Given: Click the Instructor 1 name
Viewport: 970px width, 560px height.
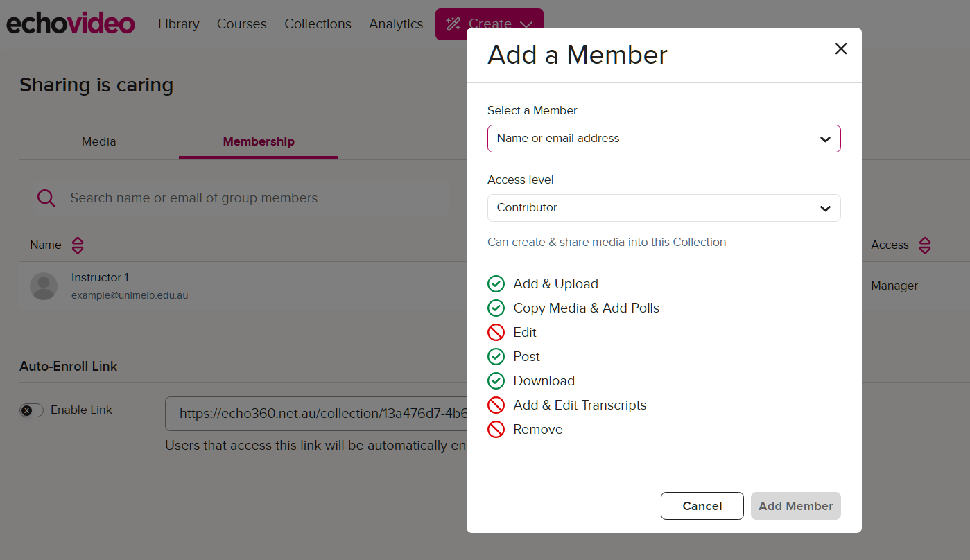Looking at the screenshot, I should [x=100, y=277].
